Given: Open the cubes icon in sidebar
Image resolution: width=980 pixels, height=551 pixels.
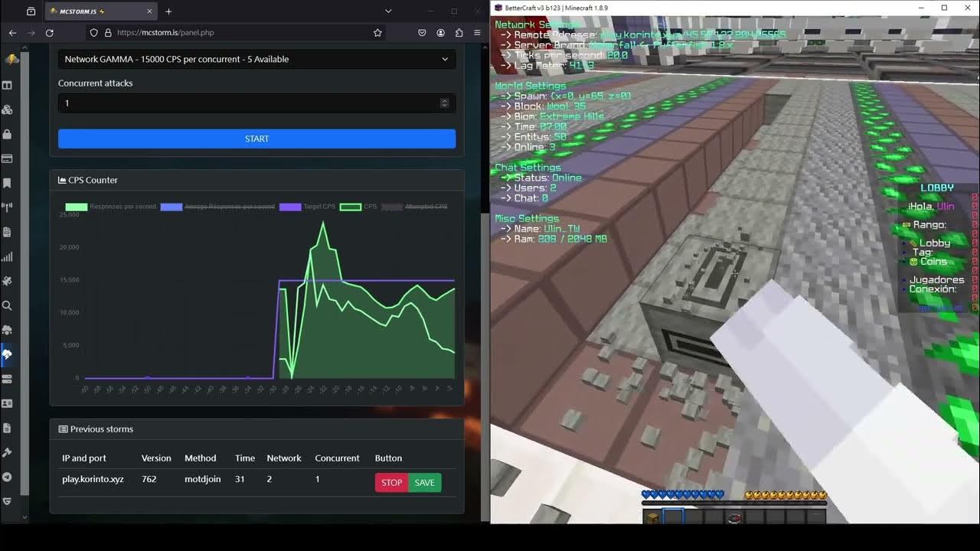Looking at the screenshot, I should pyautogui.click(x=7, y=109).
